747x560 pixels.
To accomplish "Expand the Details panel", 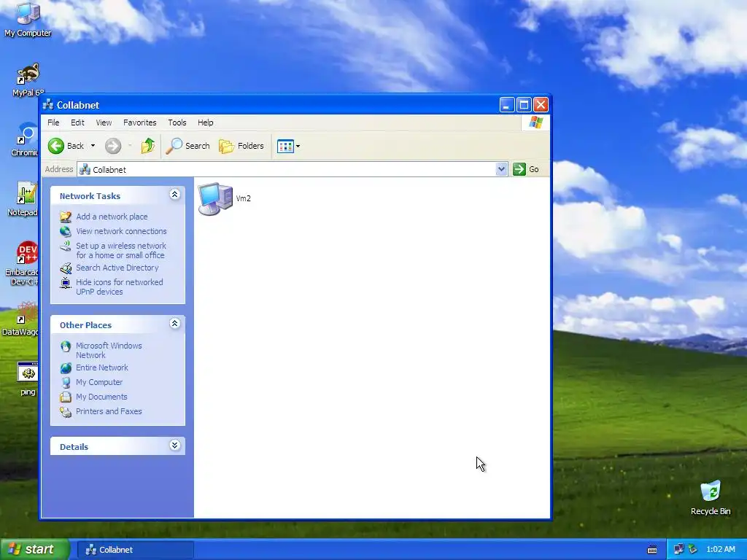I will [x=175, y=446].
